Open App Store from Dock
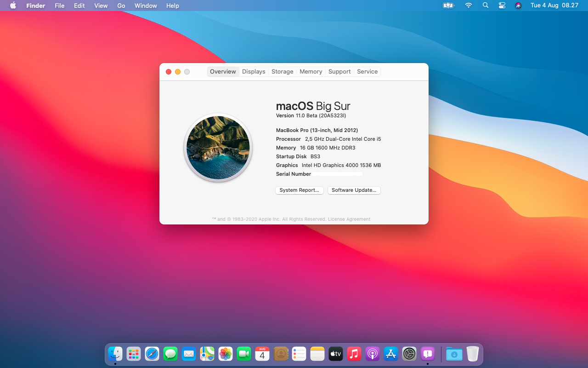 (x=391, y=354)
